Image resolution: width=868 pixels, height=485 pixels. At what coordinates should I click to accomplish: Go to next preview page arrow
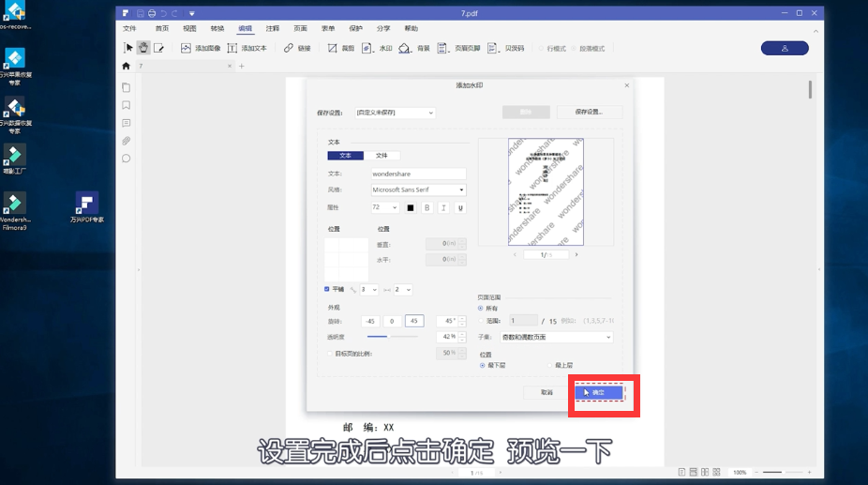point(576,254)
